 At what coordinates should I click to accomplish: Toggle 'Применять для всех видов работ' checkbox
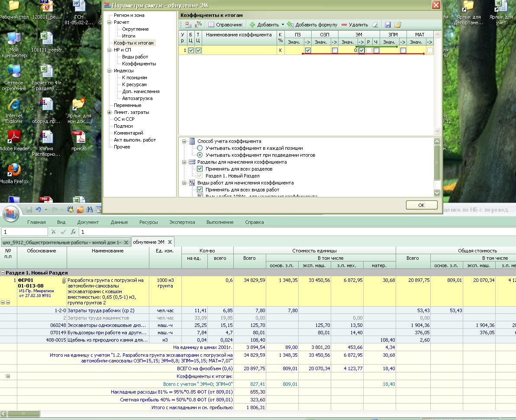[x=200, y=190]
